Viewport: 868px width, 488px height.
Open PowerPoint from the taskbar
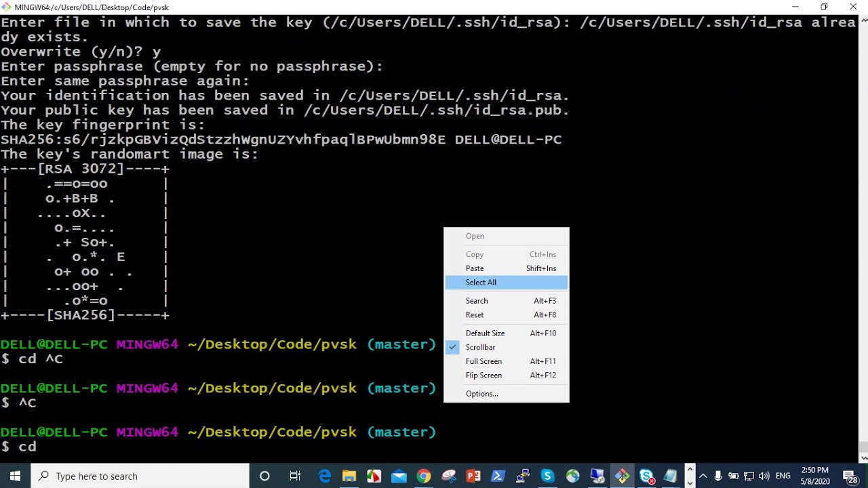tap(473, 476)
